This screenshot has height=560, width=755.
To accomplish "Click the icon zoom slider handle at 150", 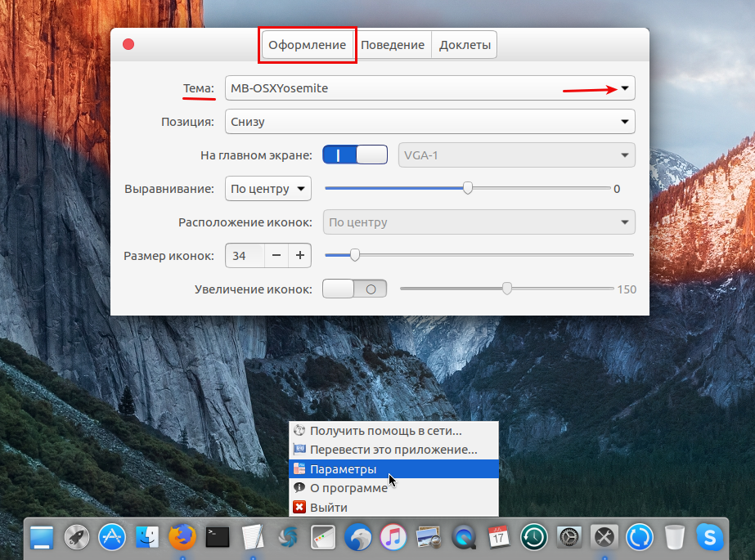I will (507, 289).
